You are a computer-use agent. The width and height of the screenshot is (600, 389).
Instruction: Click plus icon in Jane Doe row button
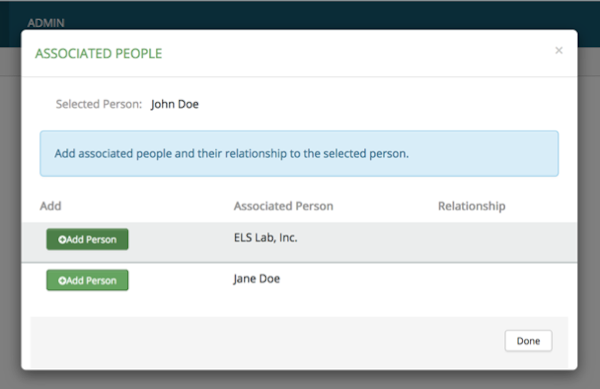[x=62, y=281]
